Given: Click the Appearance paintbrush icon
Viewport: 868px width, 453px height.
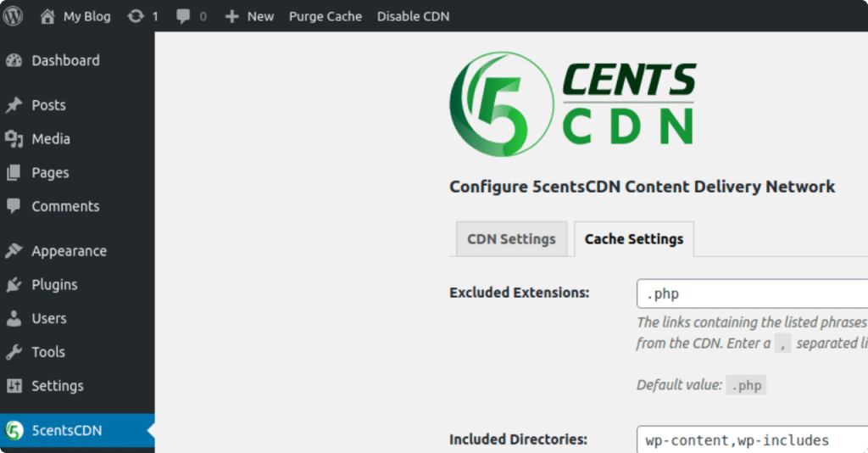Looking at the screenshot, I should tap(14, 251).
